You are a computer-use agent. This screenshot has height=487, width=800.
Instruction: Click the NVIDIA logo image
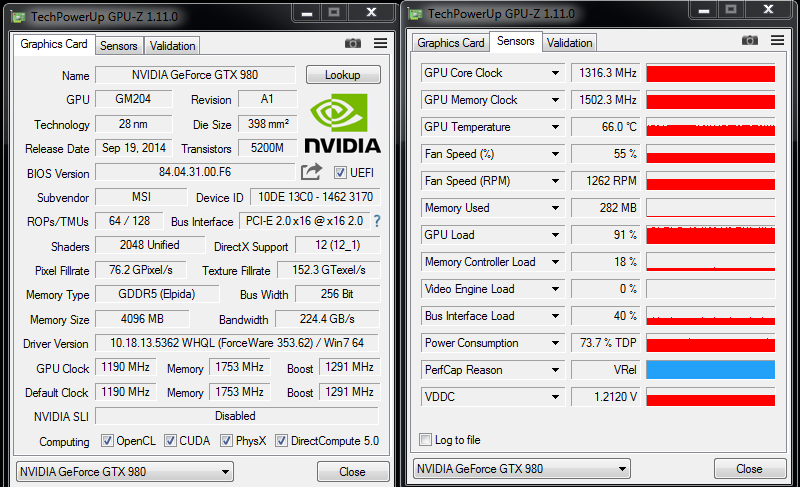coord(343,123)
